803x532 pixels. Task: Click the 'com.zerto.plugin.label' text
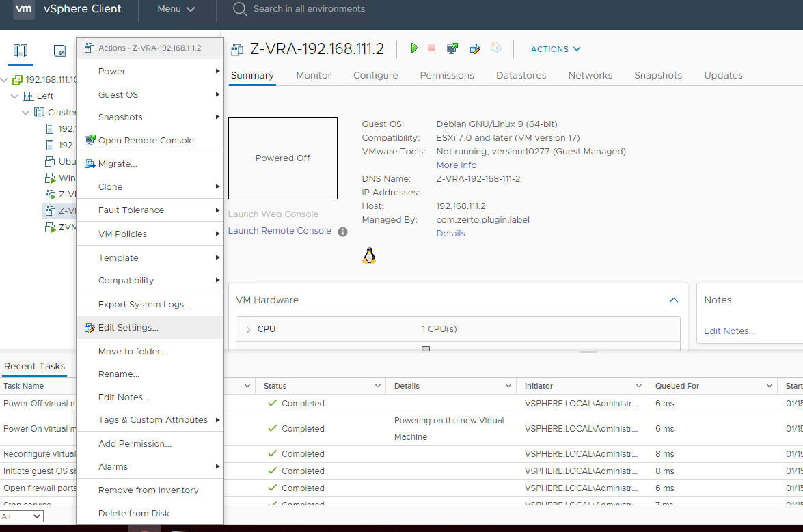(483, 220)
